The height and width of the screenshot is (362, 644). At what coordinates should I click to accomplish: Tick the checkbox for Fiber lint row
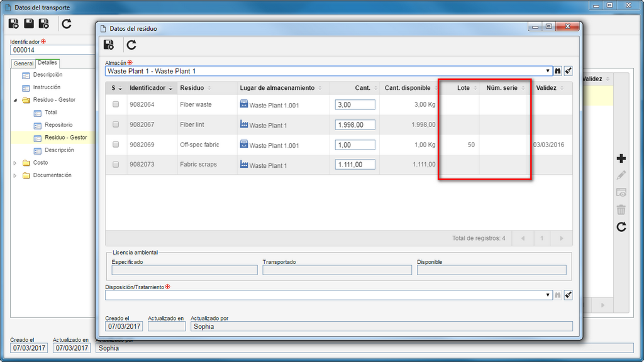116,124
